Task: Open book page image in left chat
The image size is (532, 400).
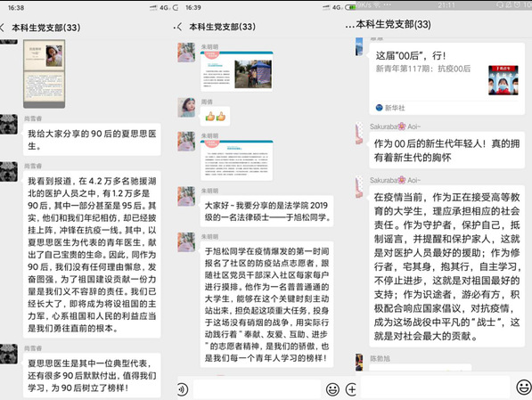Action: click(44, 74)
